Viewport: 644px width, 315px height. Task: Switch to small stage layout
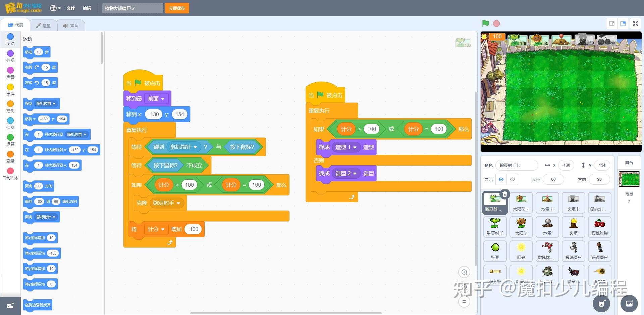pos(612,24)
